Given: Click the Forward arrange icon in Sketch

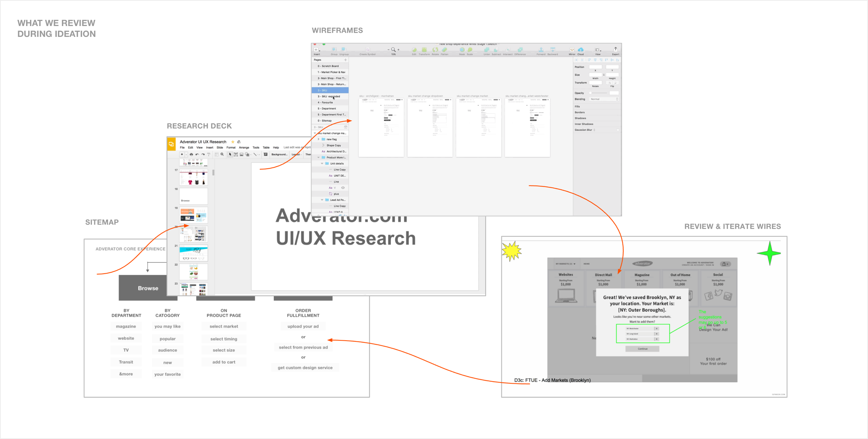Looking at the screenshot, I should 541,50.
